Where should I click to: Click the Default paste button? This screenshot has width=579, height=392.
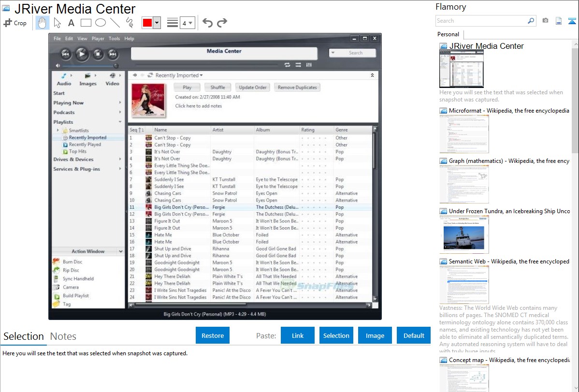(x=414, y=335)
